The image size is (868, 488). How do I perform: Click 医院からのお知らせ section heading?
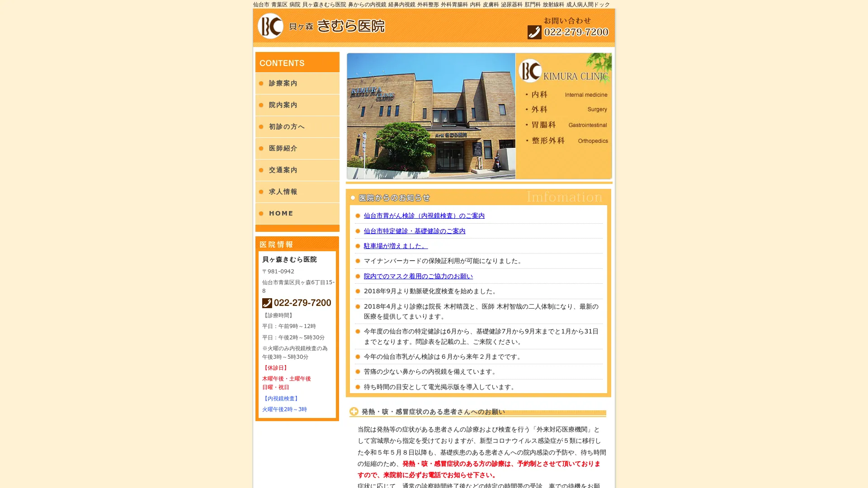tap(394, 198)
